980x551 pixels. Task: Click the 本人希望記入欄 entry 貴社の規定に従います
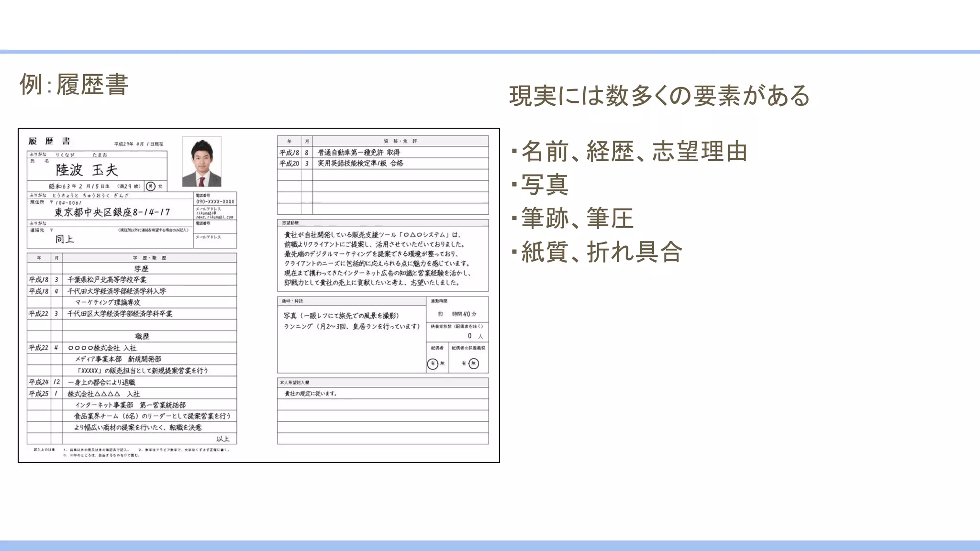311,394
